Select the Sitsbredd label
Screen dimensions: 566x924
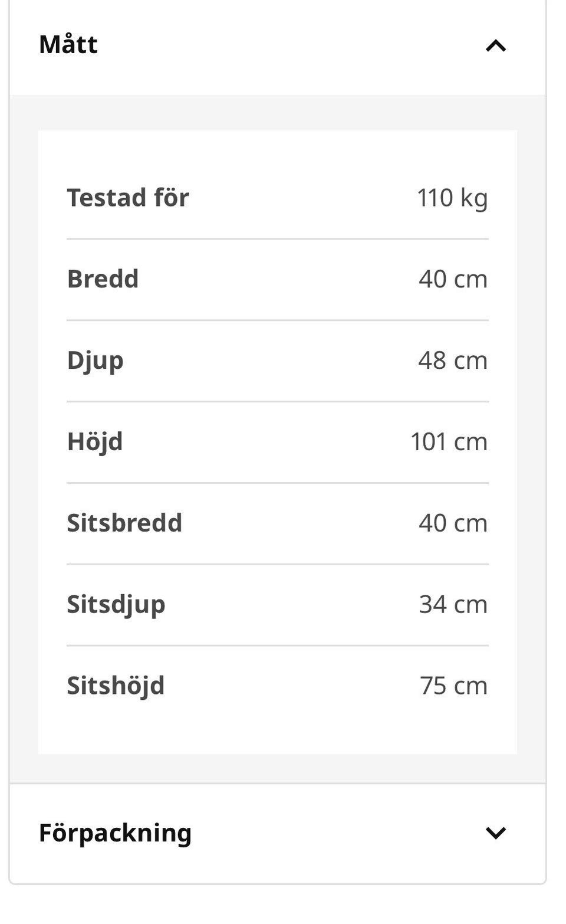124,523
